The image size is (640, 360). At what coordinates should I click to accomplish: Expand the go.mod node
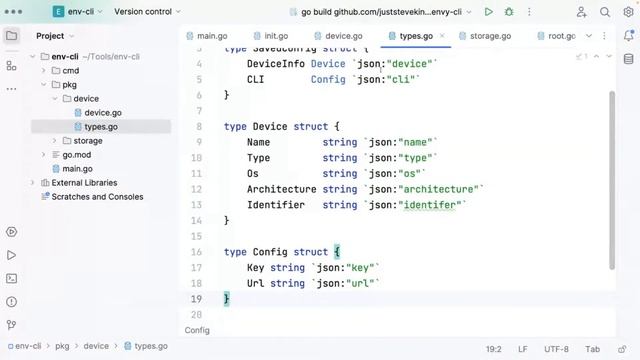44,155
